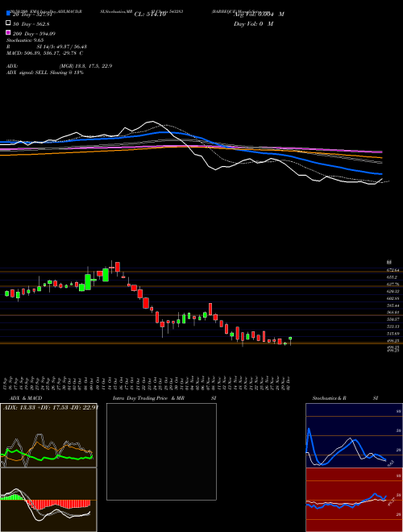Click the 672.64 price axis label
The width and height of the screenshot is (403, 532).
tap(393, 270)
